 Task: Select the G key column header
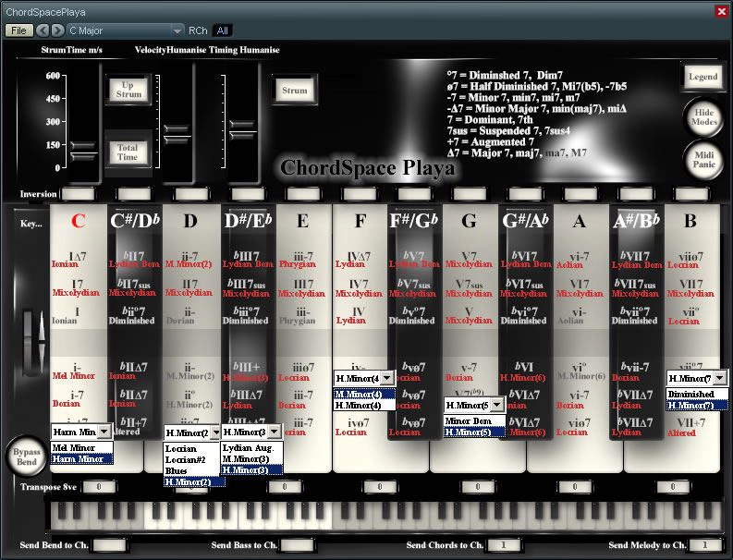pos(469,221)
